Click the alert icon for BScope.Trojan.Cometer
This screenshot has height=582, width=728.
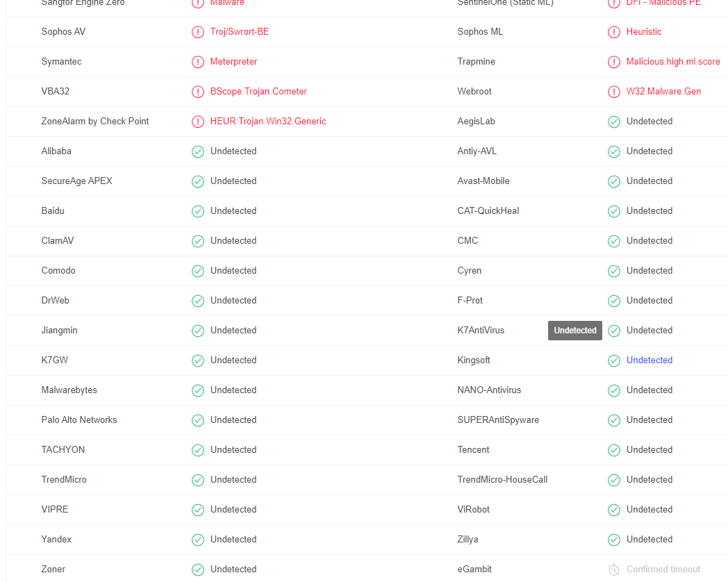click(198, 92)
